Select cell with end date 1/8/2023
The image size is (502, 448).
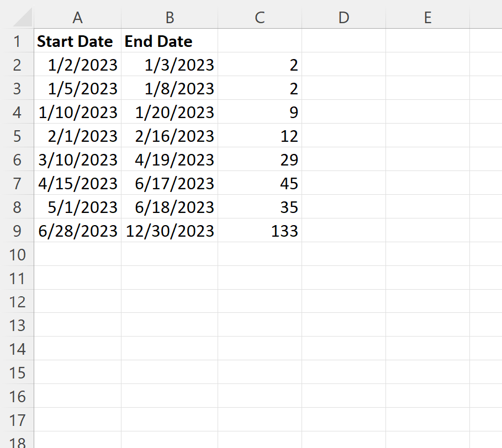click(x=170, y=88)
